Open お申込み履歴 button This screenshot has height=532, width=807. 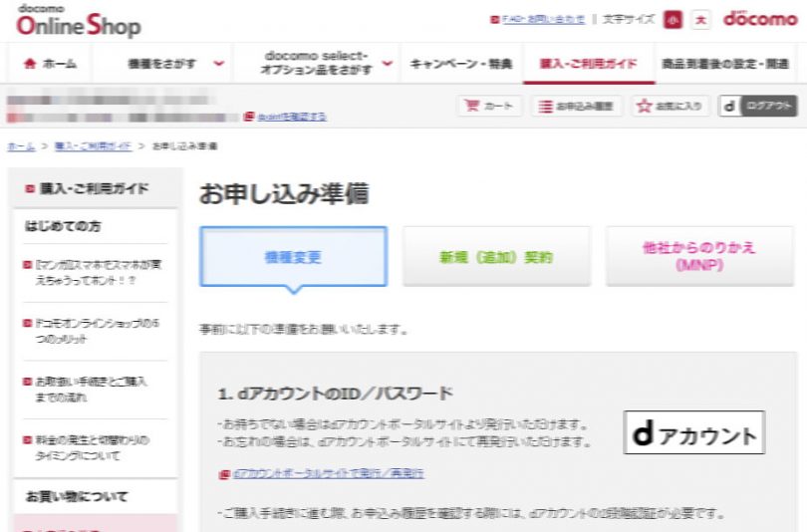click(577, 106)
